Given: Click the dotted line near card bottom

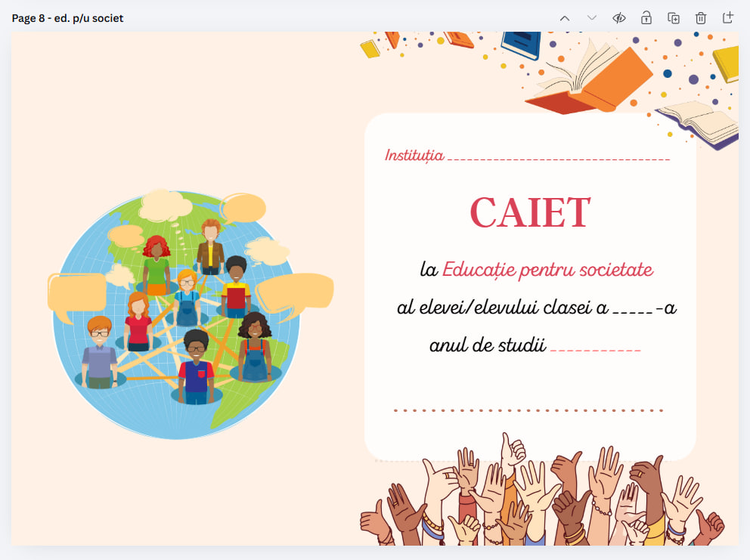Looking at the screenshot, I should pyautogui.click(x=528, y=410).
